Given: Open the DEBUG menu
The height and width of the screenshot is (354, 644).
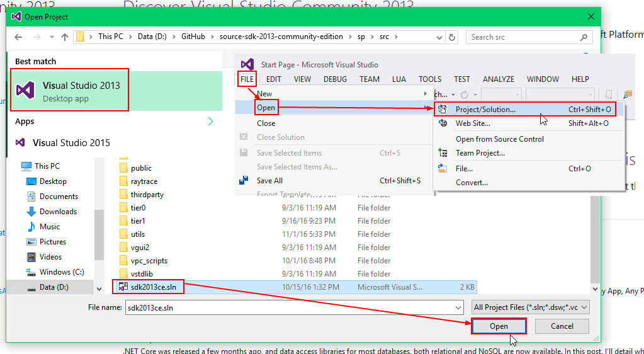Looking at the screenshot, I should tap(335, 79).
